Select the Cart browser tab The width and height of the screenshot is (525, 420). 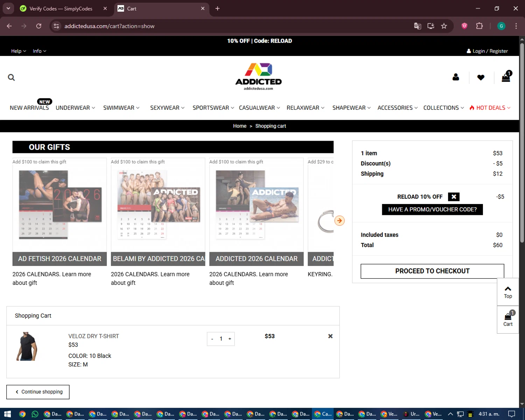point(161,8)
